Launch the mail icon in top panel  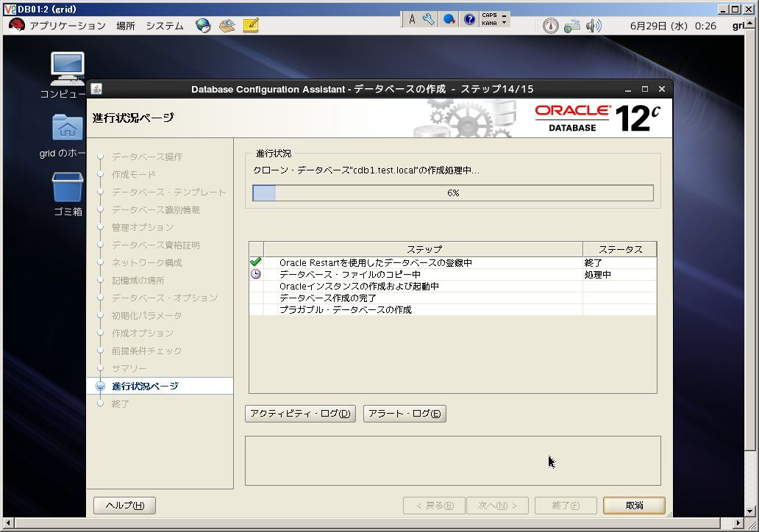click(x=227, y=26)
